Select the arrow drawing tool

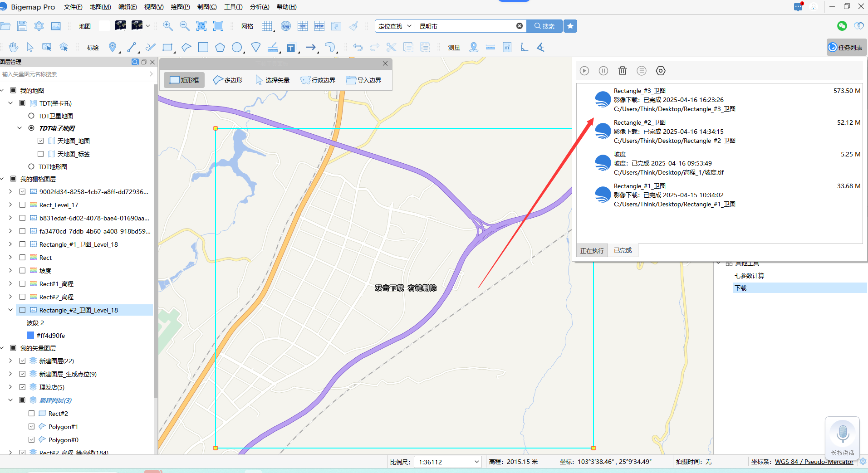tap(311, 47)
